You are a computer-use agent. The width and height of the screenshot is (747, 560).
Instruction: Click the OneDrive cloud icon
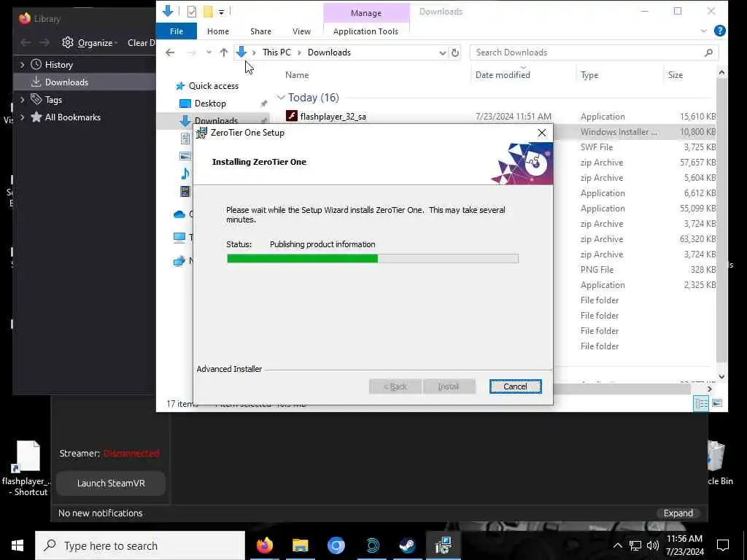tap(179, 214)
